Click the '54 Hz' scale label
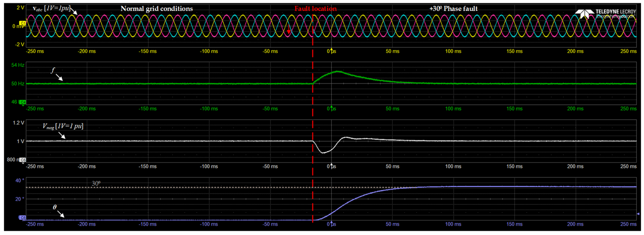The height and width of the screenshot is (235, 644). pos(18,65)
